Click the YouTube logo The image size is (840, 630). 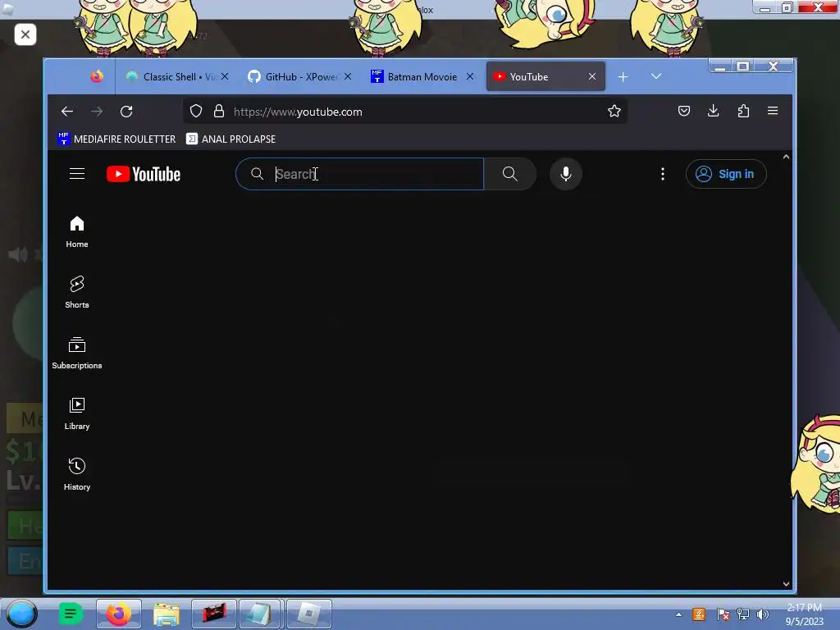click(144, 174)
